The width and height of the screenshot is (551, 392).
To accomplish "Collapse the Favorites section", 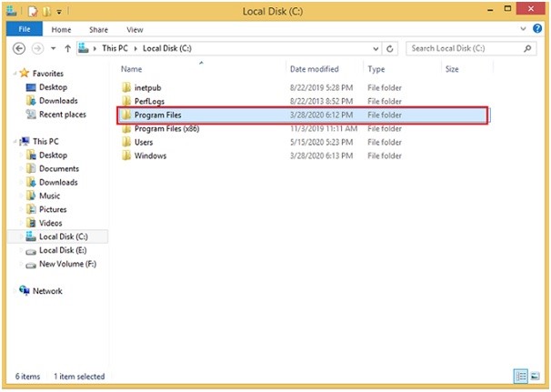I will click(x=13, y=74).
